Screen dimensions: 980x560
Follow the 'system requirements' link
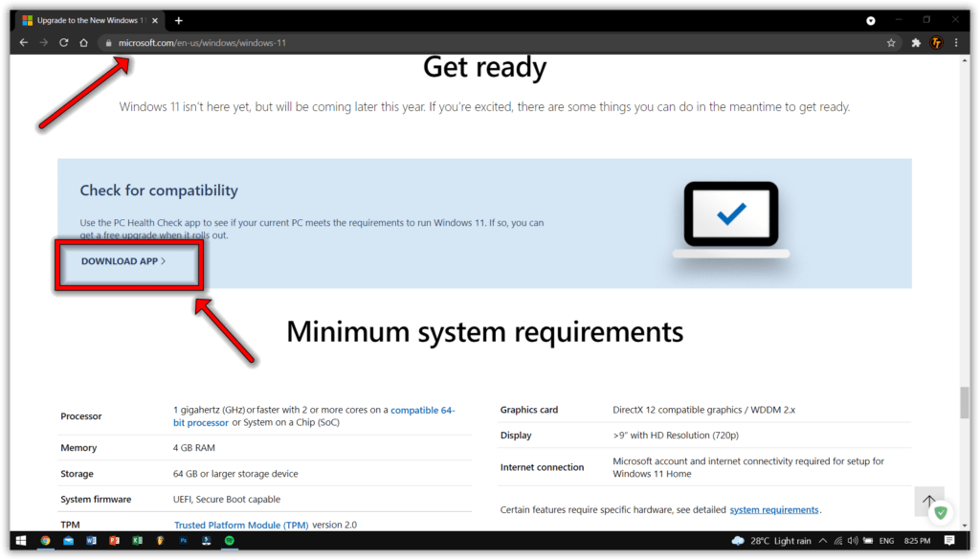773,510
